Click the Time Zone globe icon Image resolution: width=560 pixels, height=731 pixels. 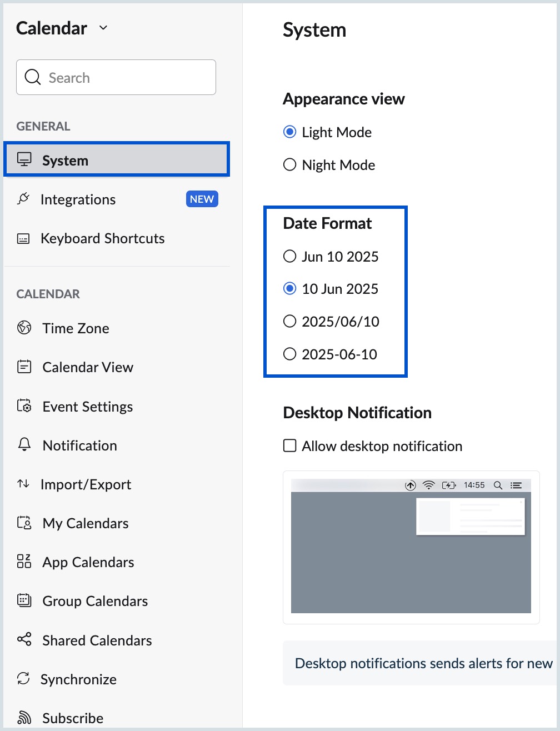(x=24, y=328)
